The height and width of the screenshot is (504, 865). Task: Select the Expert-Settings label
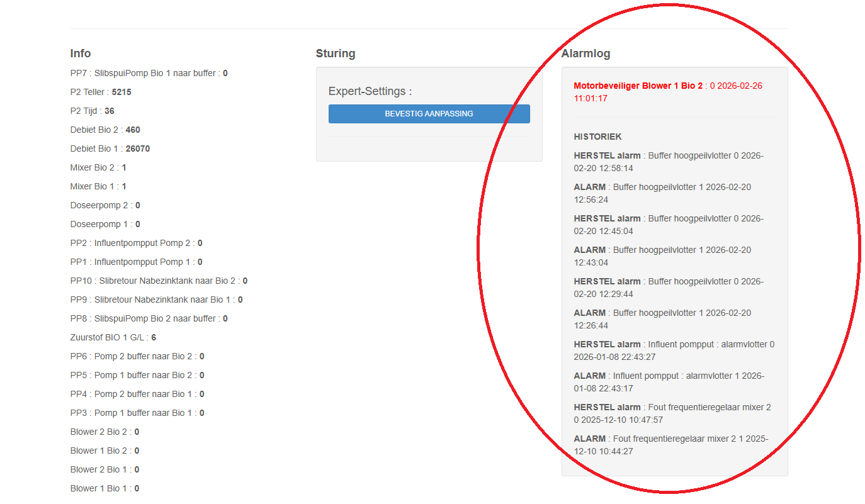(x=370, y=91)
